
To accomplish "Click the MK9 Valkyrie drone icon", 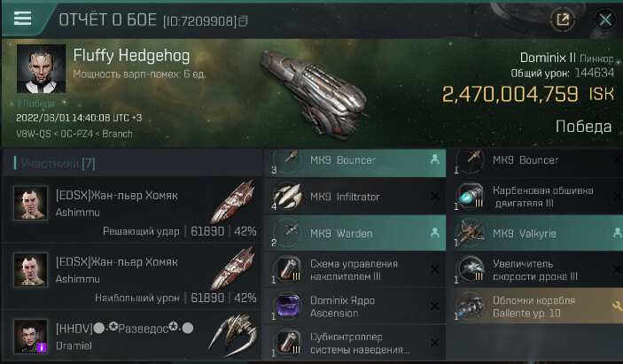I will pyautogui.click(x=470, y=233).
